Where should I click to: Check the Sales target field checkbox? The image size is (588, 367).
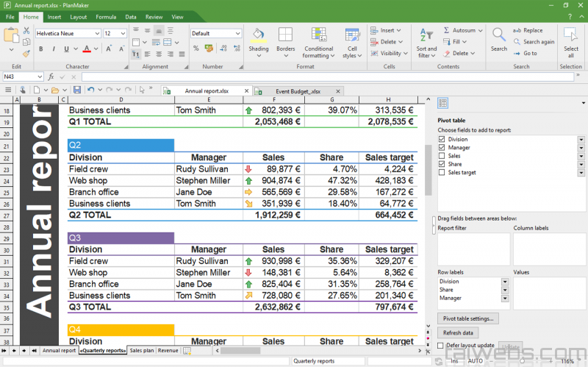click(442, 172)
